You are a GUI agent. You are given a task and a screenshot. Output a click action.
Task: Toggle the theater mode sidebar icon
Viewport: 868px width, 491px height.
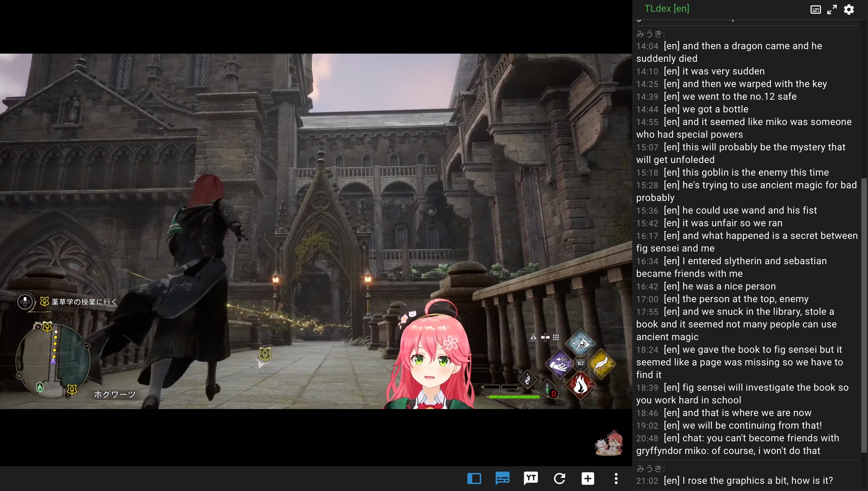pos(474,479)
